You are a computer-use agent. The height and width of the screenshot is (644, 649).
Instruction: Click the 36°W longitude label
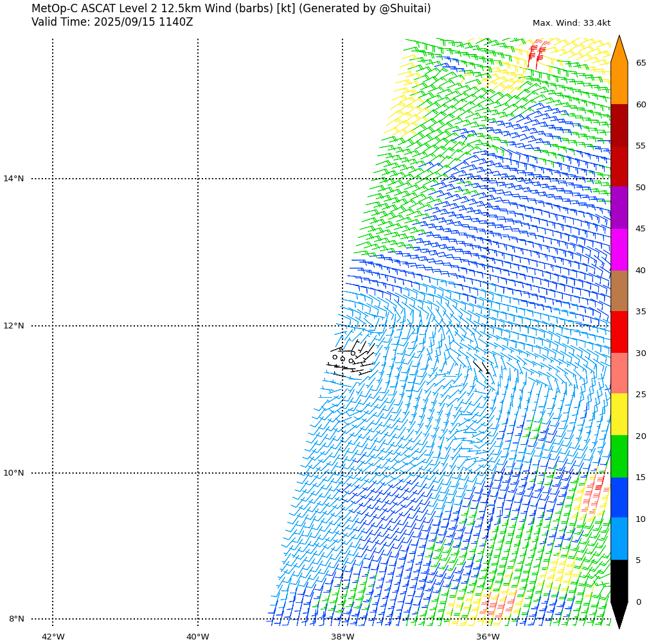click(488, 636)
